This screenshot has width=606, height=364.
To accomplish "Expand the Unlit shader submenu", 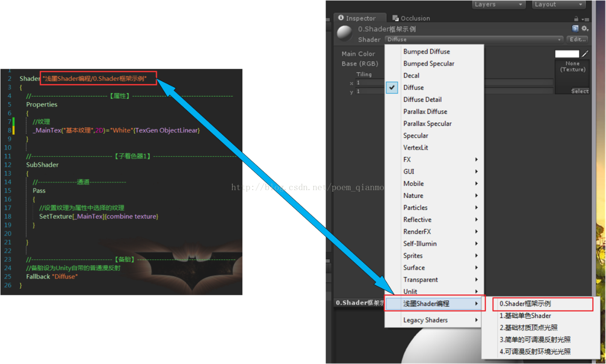I will click(x=435, y=291).
